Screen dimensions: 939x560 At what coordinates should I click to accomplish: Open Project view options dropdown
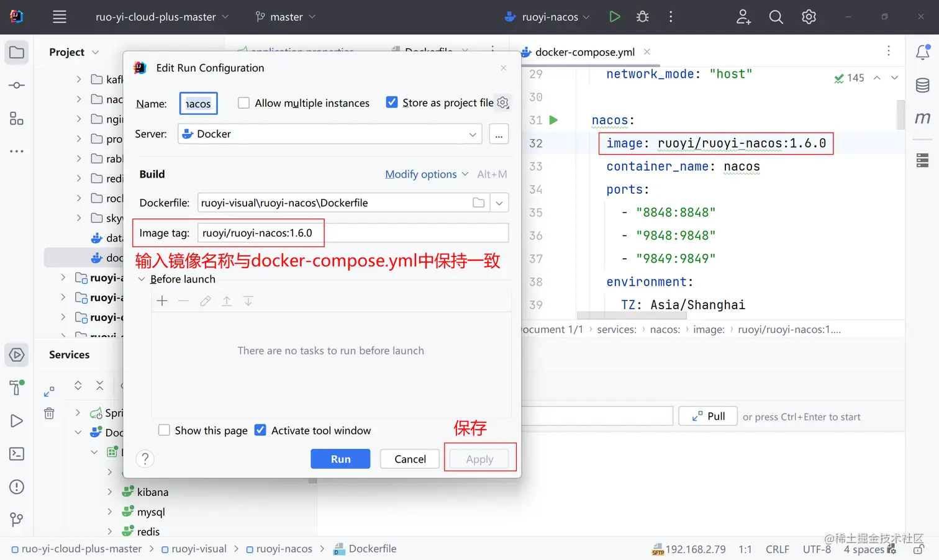point(95,52)
